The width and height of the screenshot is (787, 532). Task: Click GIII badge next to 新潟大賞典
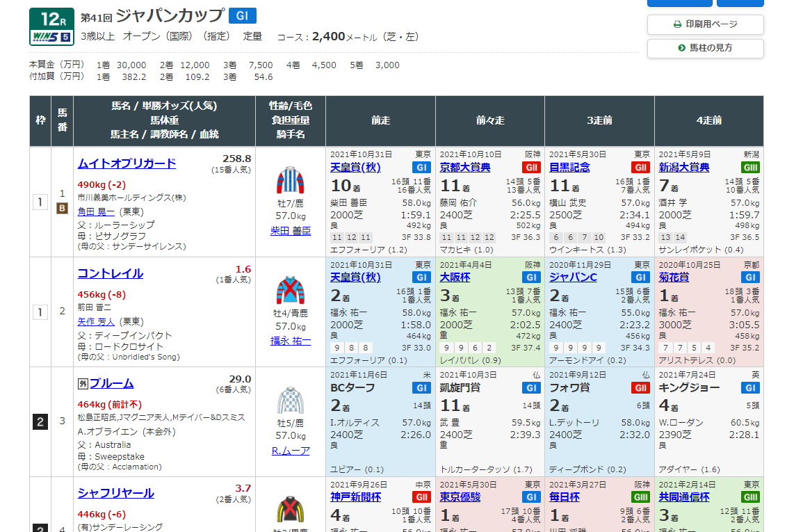(x=750, y=168)
